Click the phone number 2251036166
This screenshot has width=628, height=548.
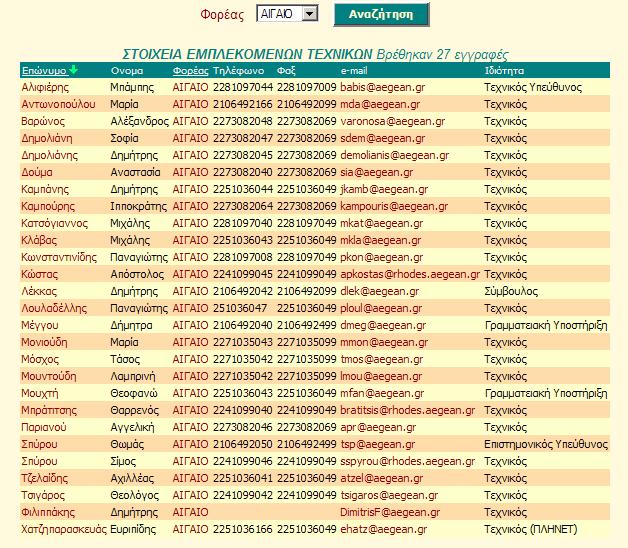coord(243,530)
